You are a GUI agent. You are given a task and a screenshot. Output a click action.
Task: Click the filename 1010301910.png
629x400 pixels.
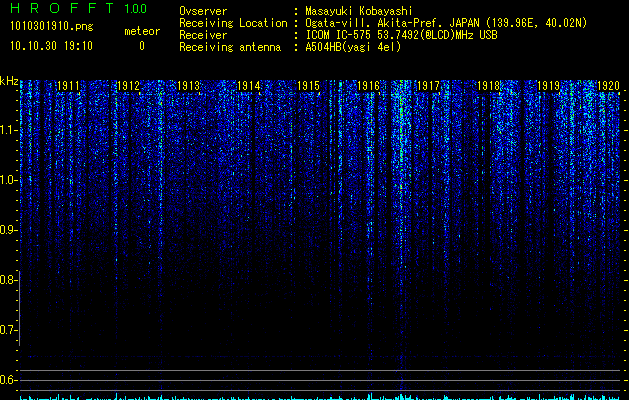click(52, 27)
